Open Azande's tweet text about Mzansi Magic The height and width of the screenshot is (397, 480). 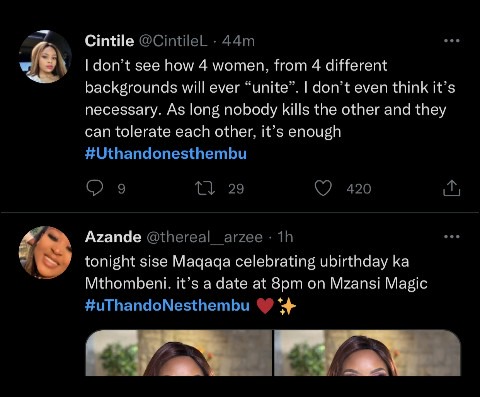click(x=256, y=272)
